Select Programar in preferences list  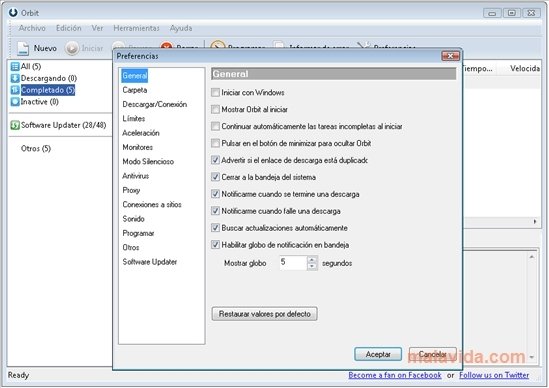point(138,233)
